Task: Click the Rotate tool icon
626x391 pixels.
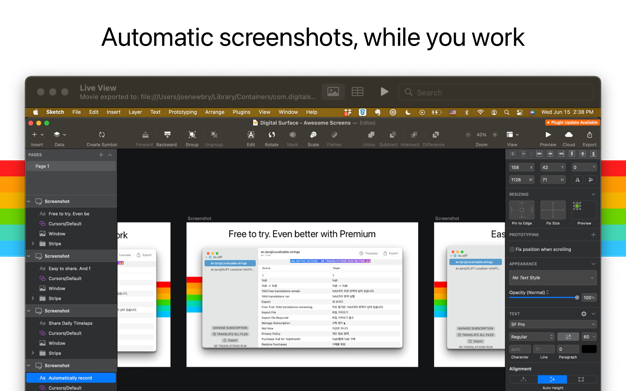Action: [x=271, y=135]
